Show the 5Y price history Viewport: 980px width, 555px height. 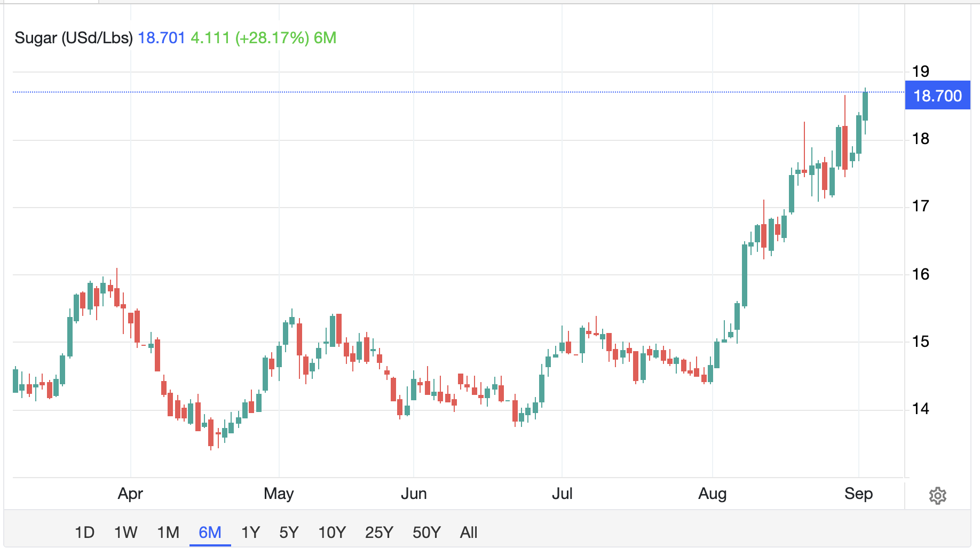tap(289, 533)
